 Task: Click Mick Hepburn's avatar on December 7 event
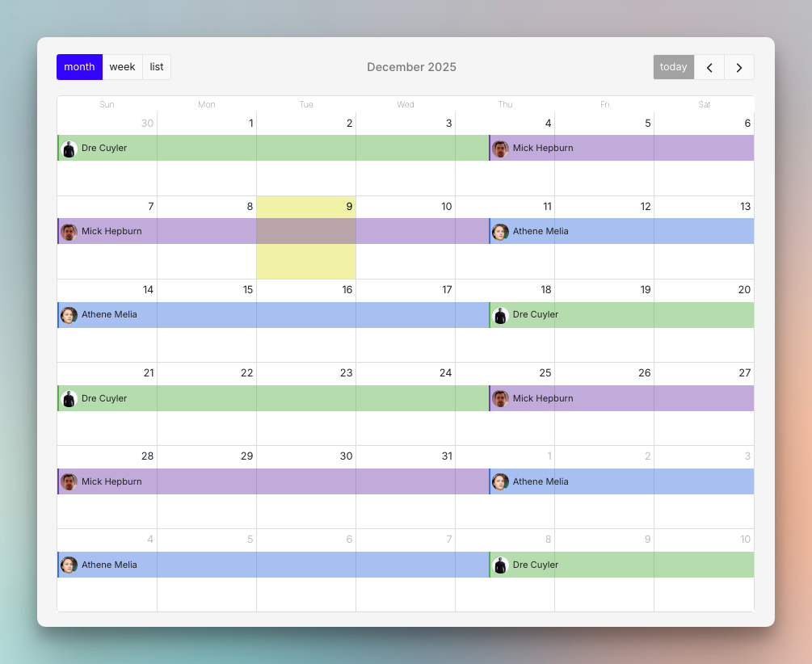pyautogui.click(x=69, y=232)
